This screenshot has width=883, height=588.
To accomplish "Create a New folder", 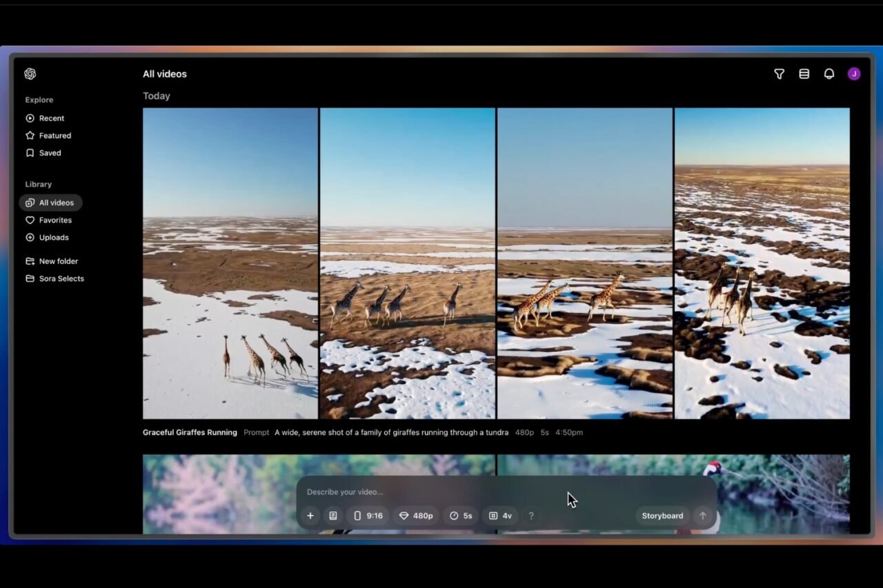I will pyautogui.click(x=52, y=261).
